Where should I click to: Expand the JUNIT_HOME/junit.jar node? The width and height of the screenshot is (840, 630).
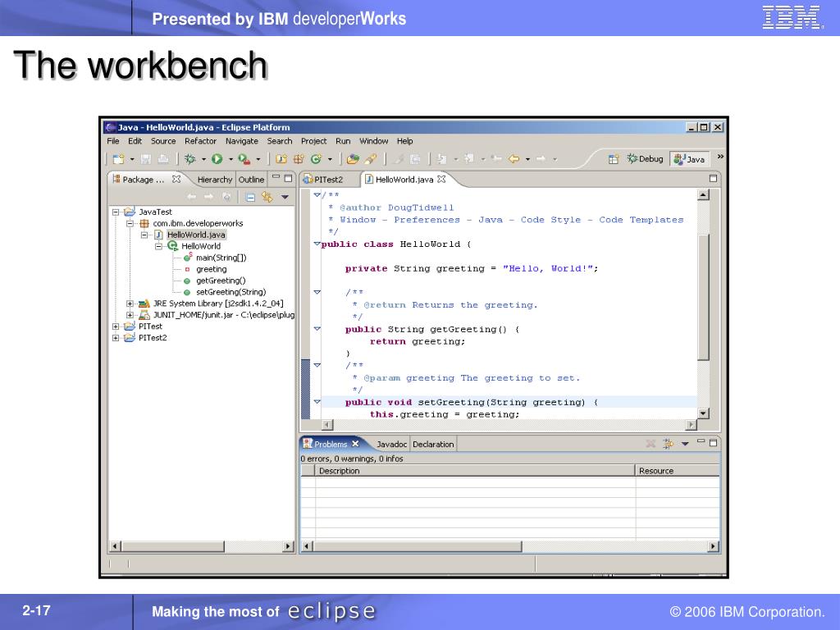click(x=130, y=315)
